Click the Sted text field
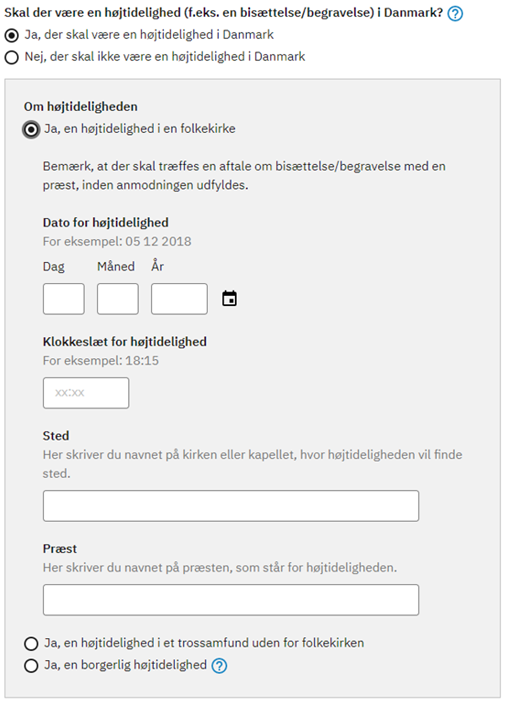This screenshot has width=506, height=705. [231, 506]
